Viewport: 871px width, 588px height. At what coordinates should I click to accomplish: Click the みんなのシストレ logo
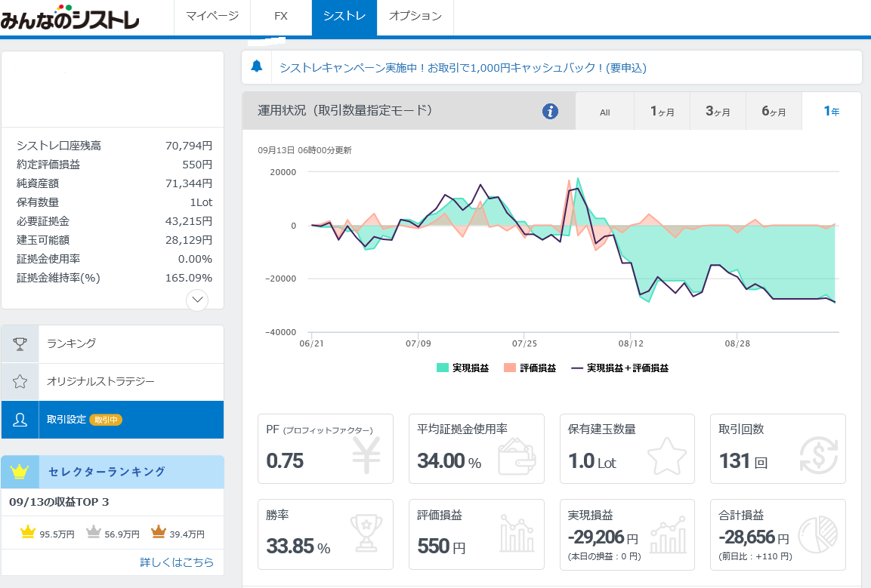click(x=69, y=18)
